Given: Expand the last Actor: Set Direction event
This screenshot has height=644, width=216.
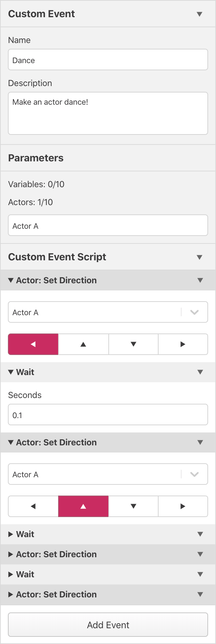Looking at the screenshot, I should pyautogui.click(x=11, y=595).
